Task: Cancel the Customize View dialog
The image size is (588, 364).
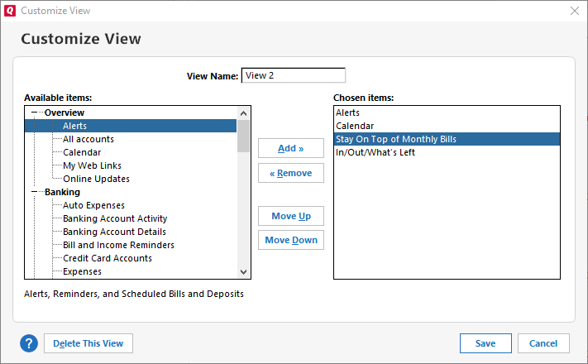Action: pyautogui.click(x=543, y=343)
